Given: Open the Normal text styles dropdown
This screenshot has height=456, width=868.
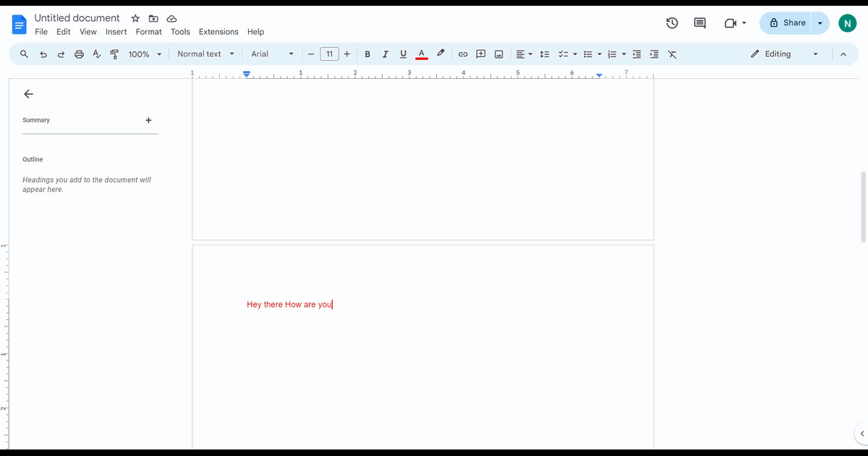Looking at the screenshot, I should point(206,54).
